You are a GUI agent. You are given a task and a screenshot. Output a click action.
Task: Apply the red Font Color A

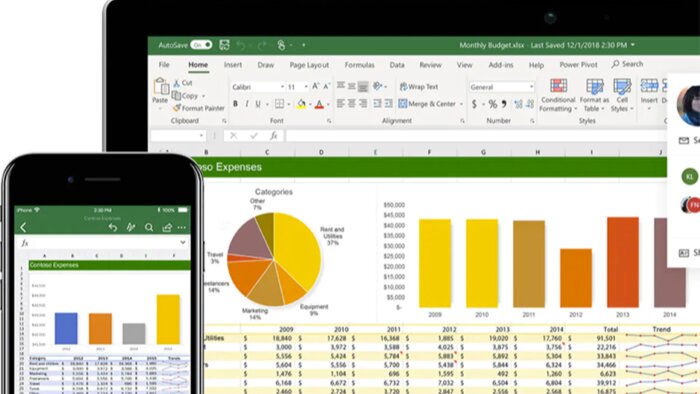[319, 104]
